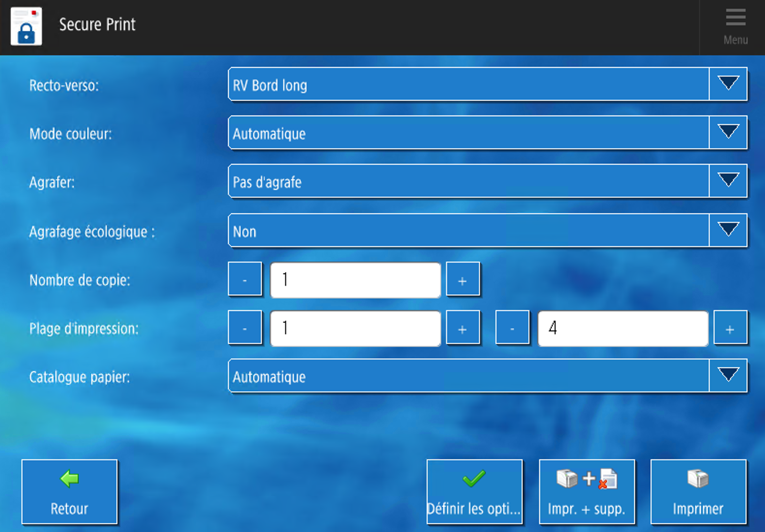Decrease Nombre de copie with minus

coord(245,280)
